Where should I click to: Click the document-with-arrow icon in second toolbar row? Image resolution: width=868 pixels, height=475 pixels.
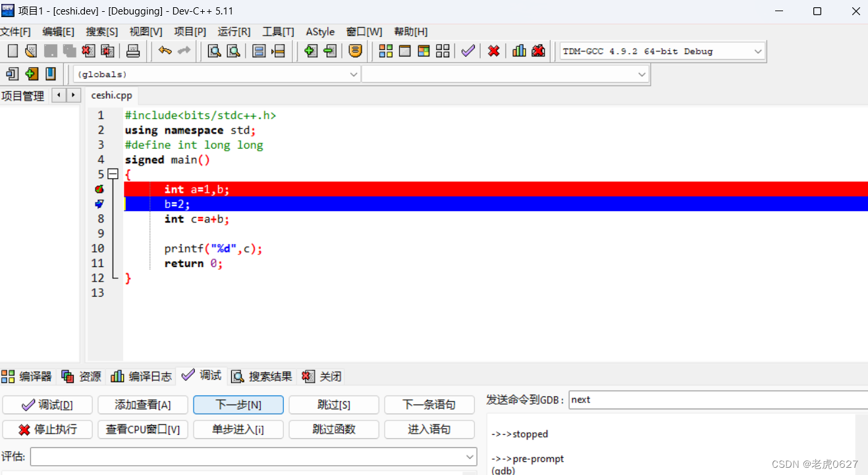click(x=12, y=74)
